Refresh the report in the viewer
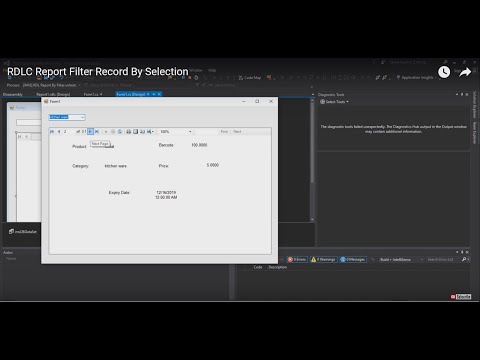 pyautogui.click(x=120, y=132)
